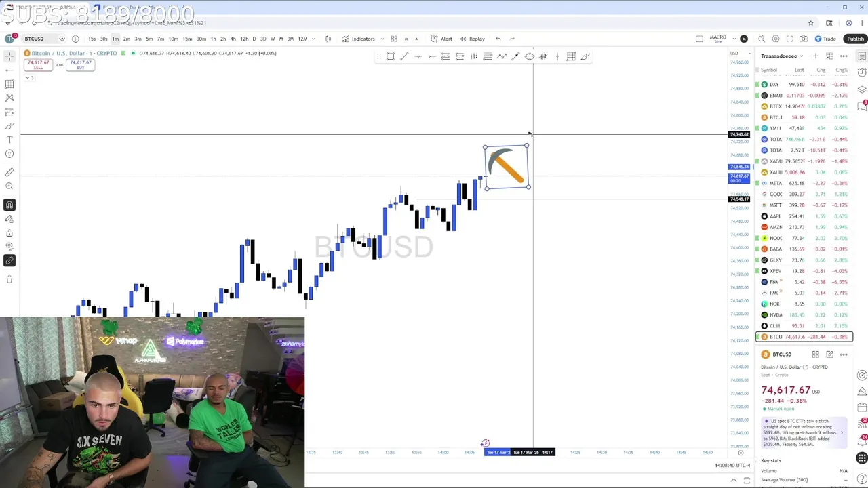Switch to 15m timeframe
The image size is (868, 488).
tap(187, 39)
